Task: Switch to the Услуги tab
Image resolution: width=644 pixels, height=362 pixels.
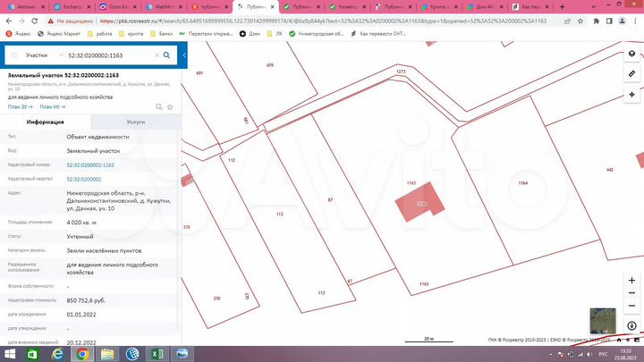Action: 135,121
